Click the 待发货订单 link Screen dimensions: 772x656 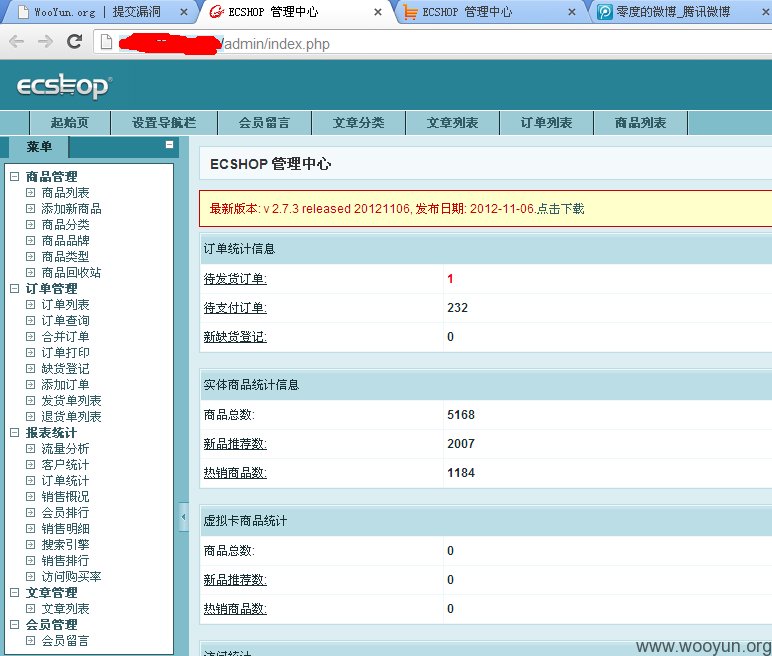[235, 279]
